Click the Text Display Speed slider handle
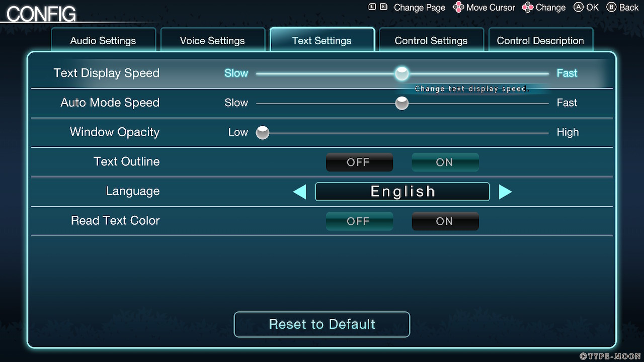This screenshot has width=644, height=362. tap(401, 73)
